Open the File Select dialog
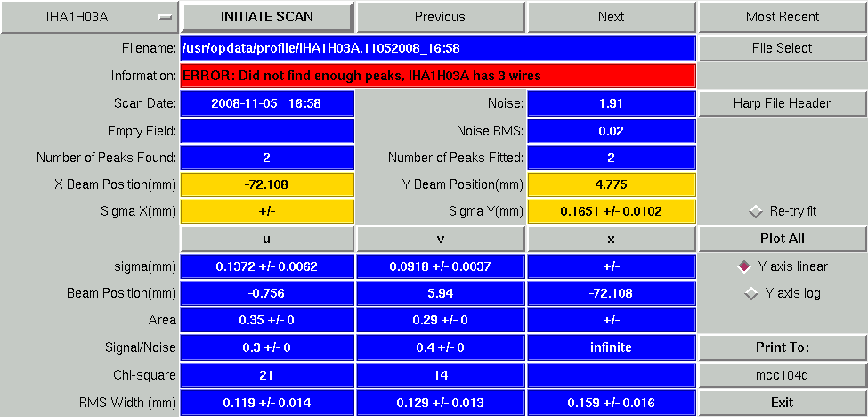Image resolution: width=868 pixels, height=417 pixels. click(783, 48)
